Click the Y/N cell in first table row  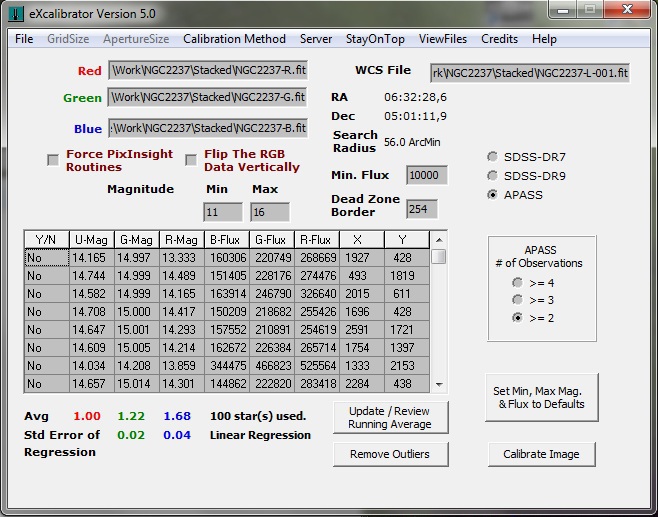46,257
